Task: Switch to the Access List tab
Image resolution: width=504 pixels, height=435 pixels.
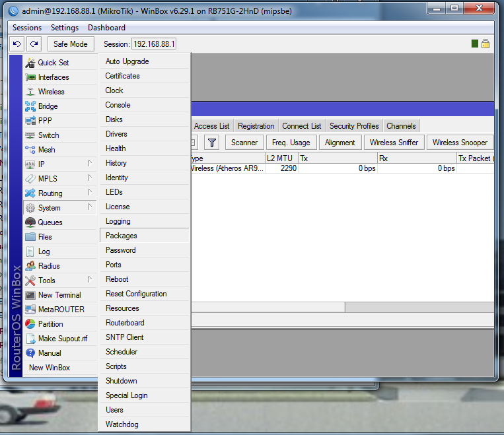Action: [211, 126]
